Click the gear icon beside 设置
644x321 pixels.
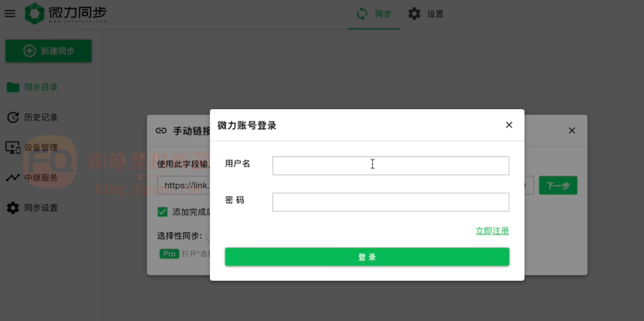(x=414, y=14)
